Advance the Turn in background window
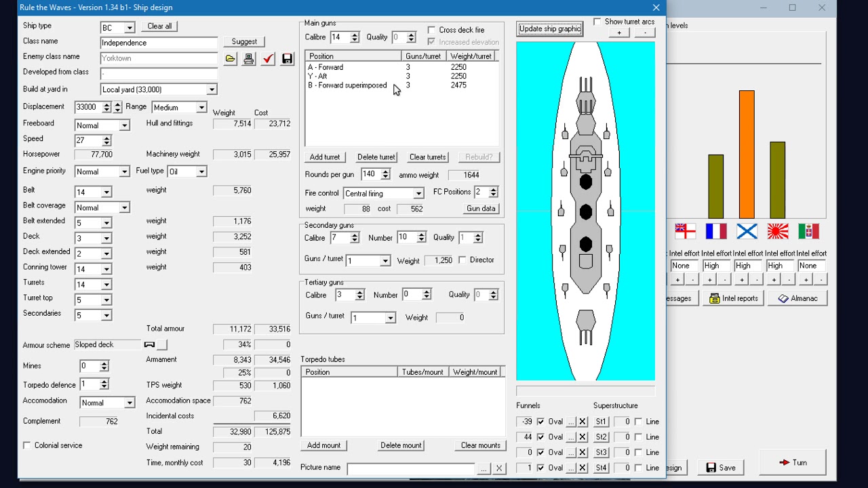The height and width of the screenshot is (488, 868). click(x=793, y=462)
